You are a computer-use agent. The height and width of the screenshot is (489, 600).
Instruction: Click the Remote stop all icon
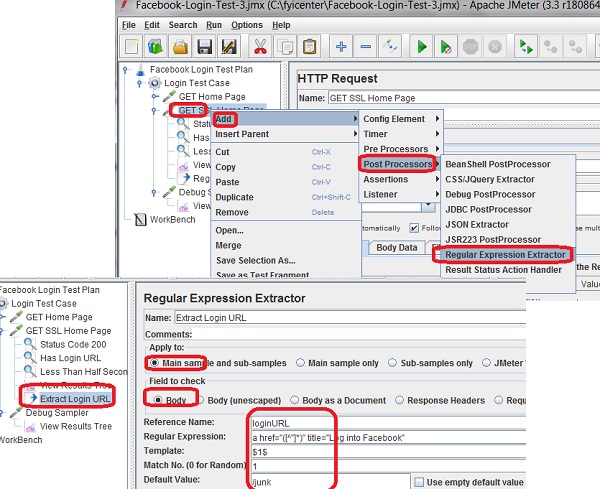tap(550, 47)
